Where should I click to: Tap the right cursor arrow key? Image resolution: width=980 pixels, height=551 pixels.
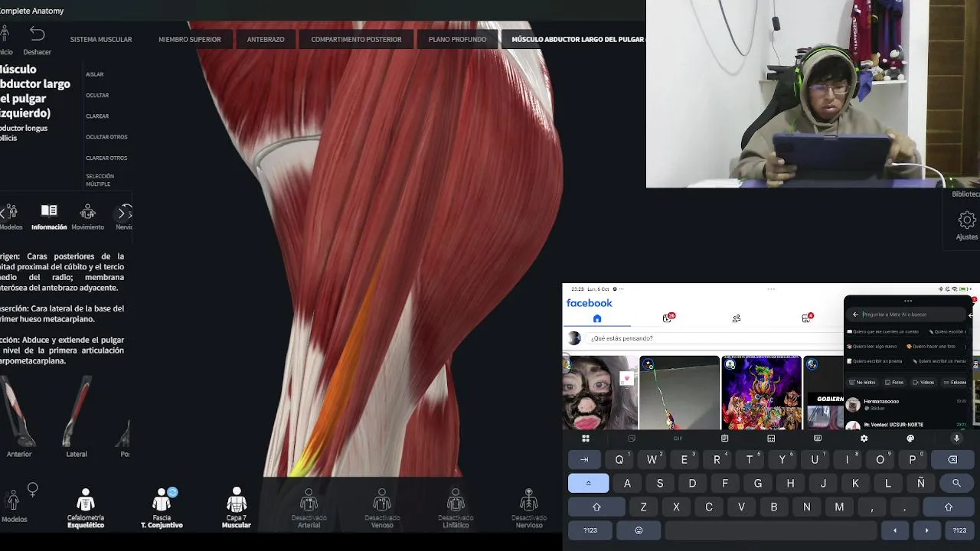(926, 530)
